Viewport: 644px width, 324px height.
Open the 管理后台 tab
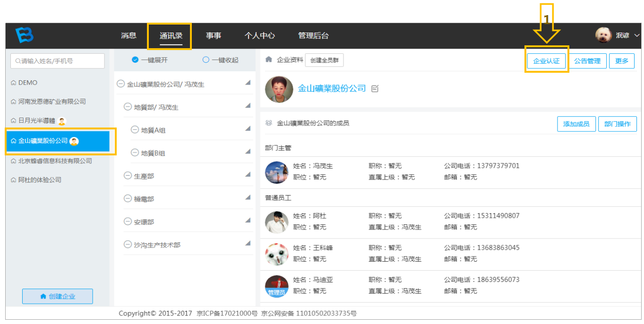click(x=313, y=35)
